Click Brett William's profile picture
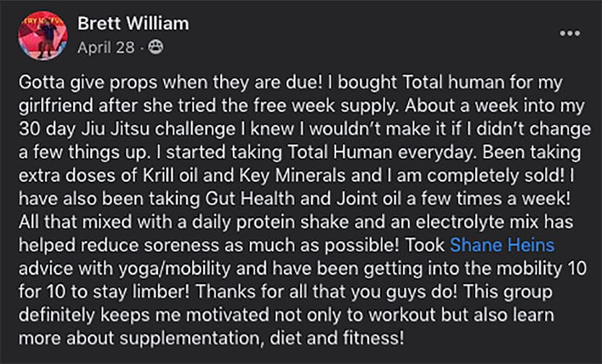Viewport: 602px width, 364px height. (45, 34)
